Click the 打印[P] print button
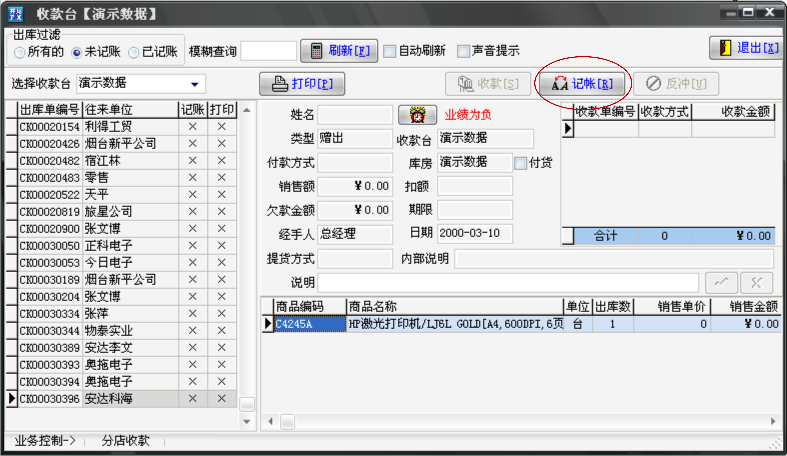The width and height of the screenshot is (787, 456). click(x=302, y=84)
